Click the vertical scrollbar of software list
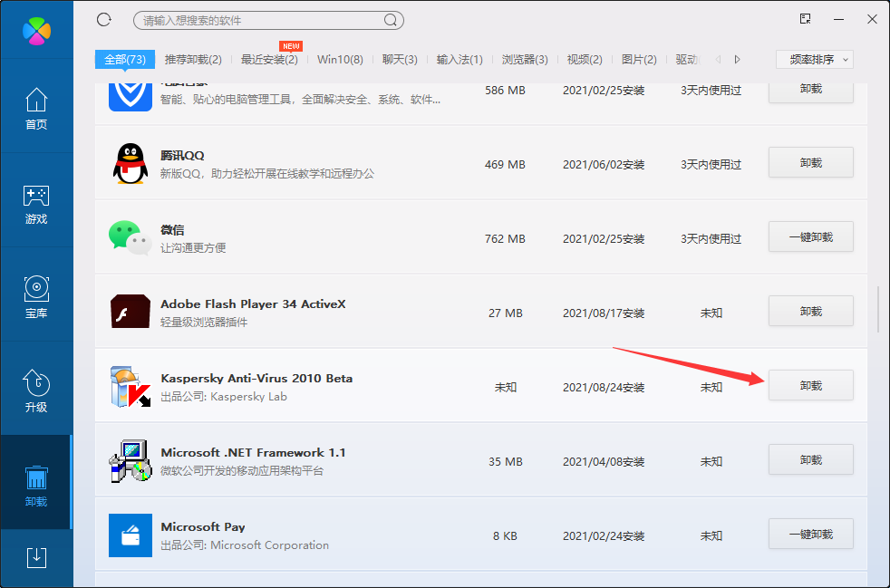This screenshot has height=588, width=890. (879, 309)
